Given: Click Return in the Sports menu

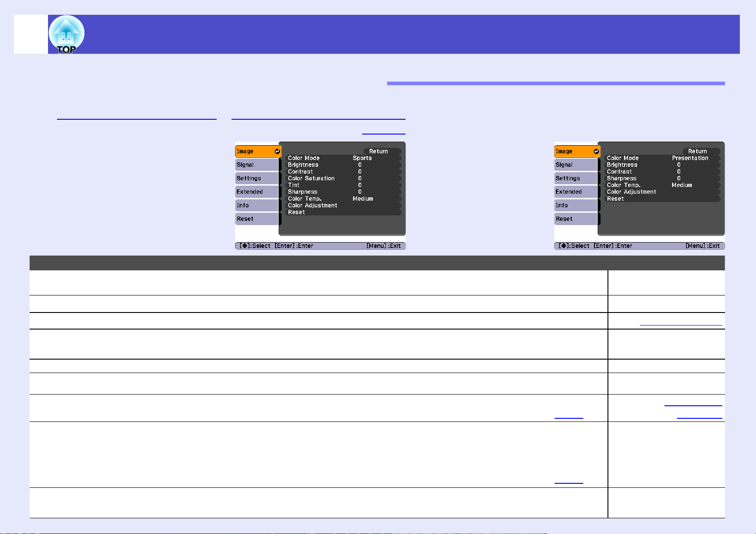Looking at the screenshot, I should coord(382,152).
